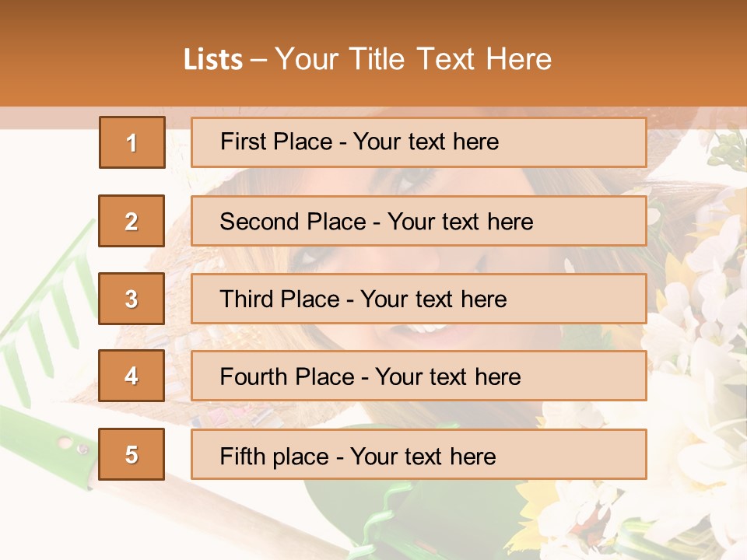Click the number 1 box
Image resolution: width=747 pixels, height=560 pixels.
[x=132, y=142]
